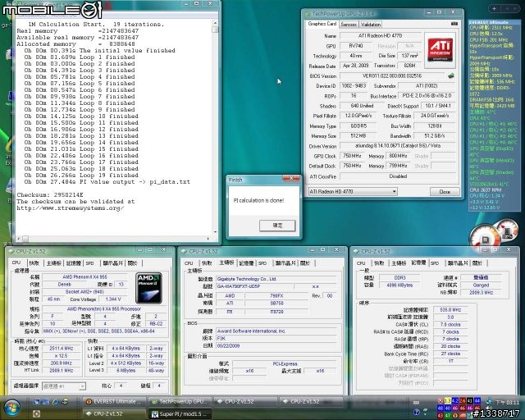Open the Windows Start orb
This screenshot has width=525, height=420.
(x=11, y=407)
